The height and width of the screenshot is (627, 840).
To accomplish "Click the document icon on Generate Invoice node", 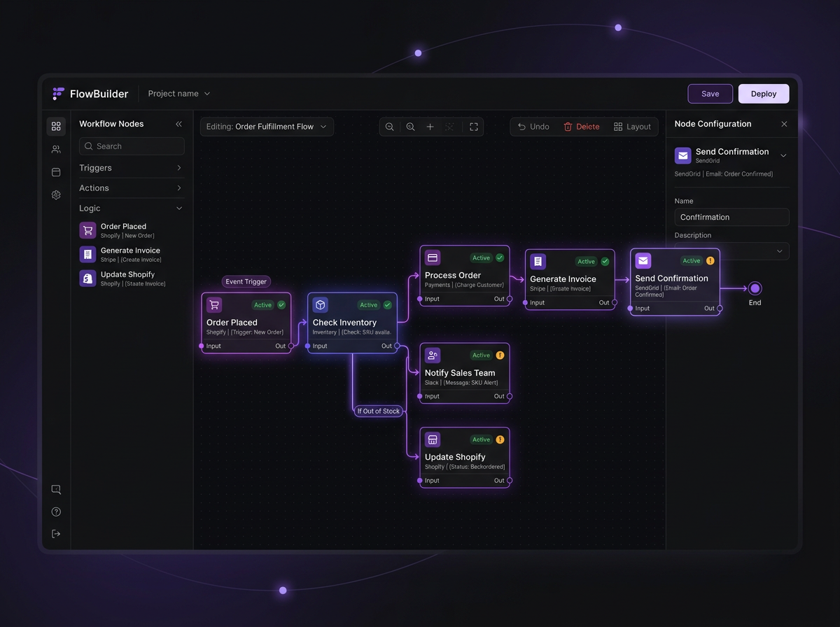I will pos(538,261).
